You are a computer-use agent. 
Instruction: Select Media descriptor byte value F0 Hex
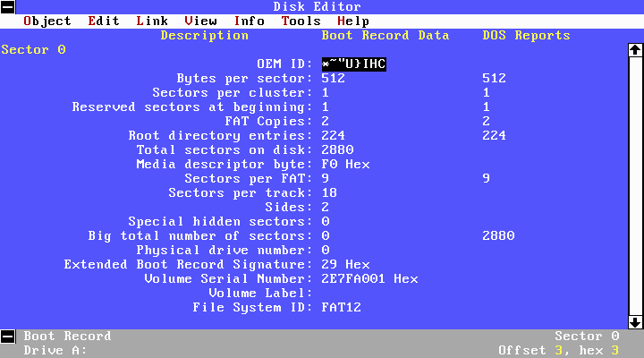coord(345,164)
